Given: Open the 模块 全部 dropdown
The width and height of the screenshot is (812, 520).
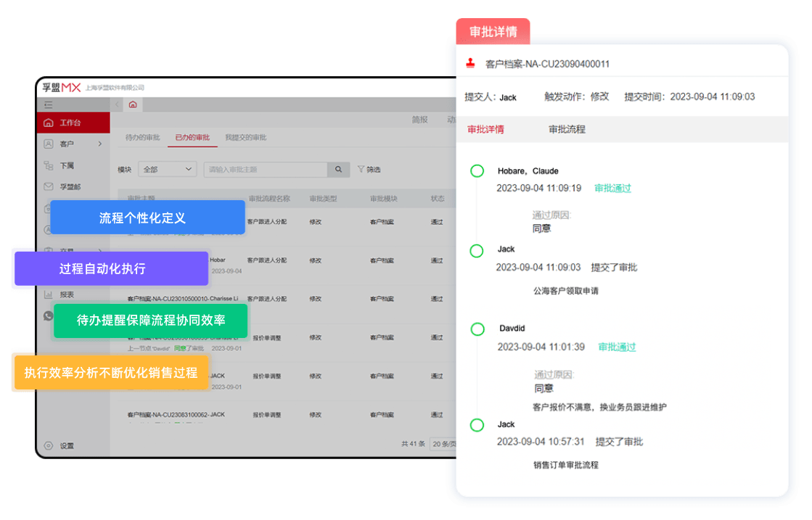Looking at the screenshot, I should click(167, 170).
